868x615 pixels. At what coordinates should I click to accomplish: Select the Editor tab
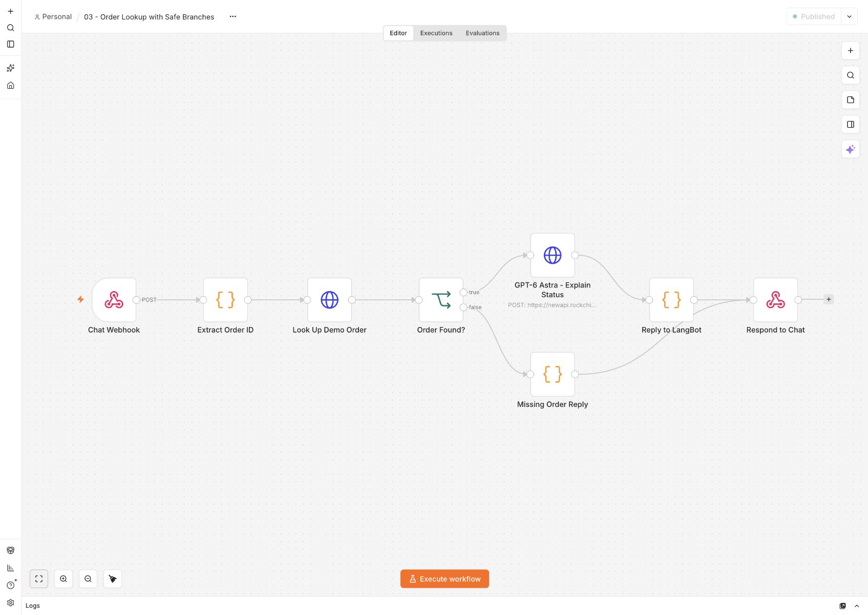[398, 33]
